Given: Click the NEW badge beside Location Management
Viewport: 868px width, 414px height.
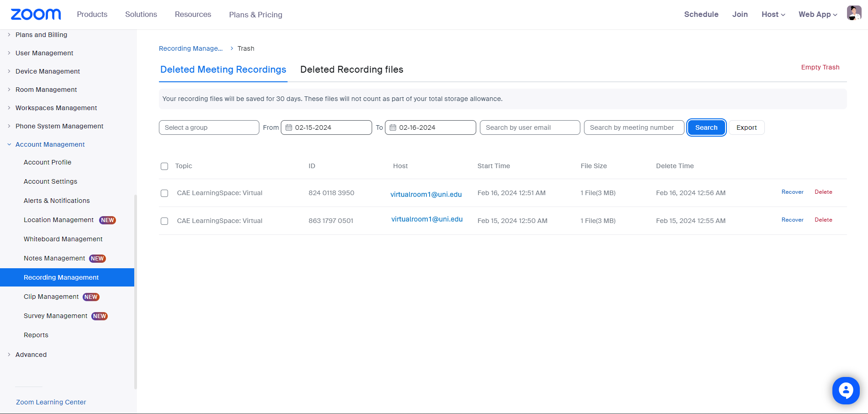Looking at the screenshot, I should 108,220.
